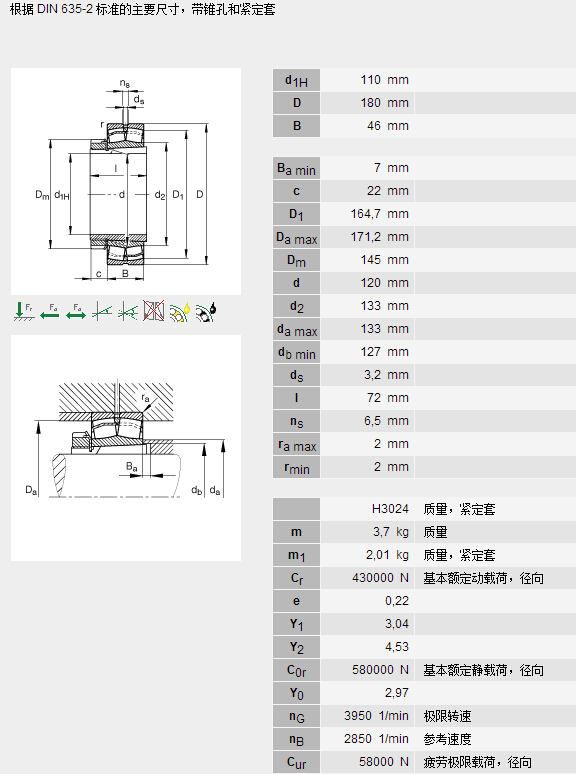This screenshot has height=774, width=576.
Task: Click the 基本额定静载荷，径向 description
Action: coord(483,670)
